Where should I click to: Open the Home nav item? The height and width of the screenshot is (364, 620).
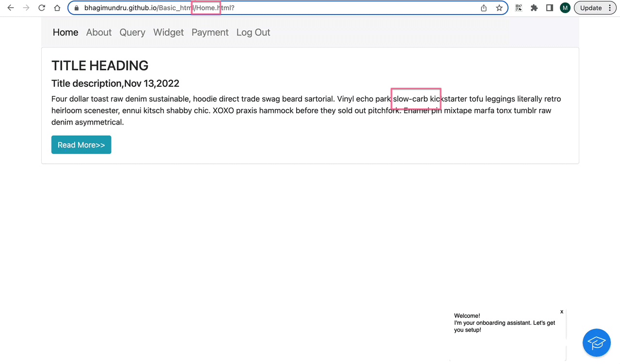(65, 32)
